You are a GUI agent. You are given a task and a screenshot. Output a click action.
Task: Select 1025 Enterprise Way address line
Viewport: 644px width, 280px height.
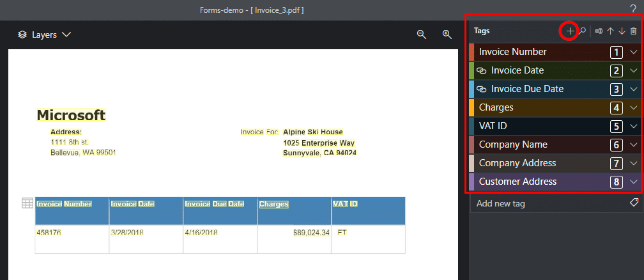coord(319,143)
